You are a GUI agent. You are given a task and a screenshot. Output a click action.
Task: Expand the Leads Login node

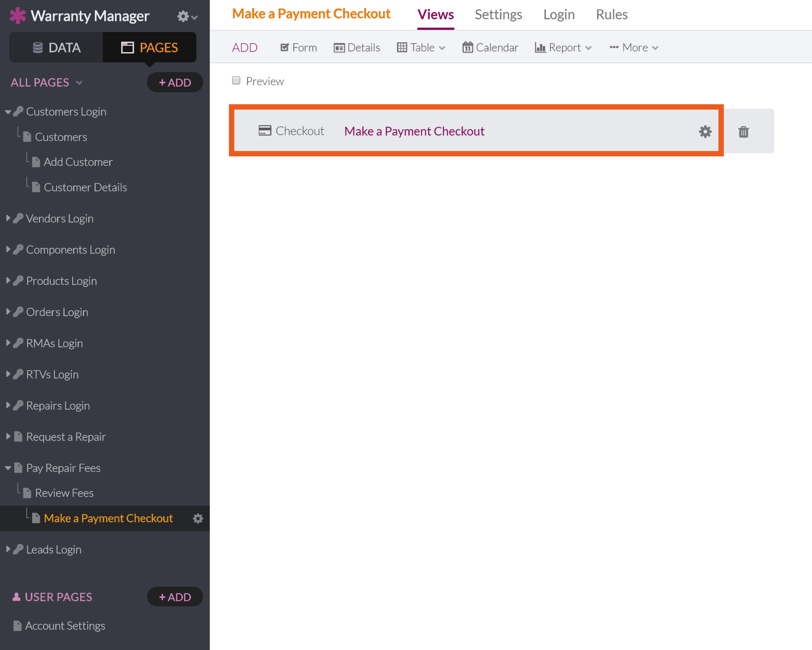pyautogui.click(x=8, y=549)
